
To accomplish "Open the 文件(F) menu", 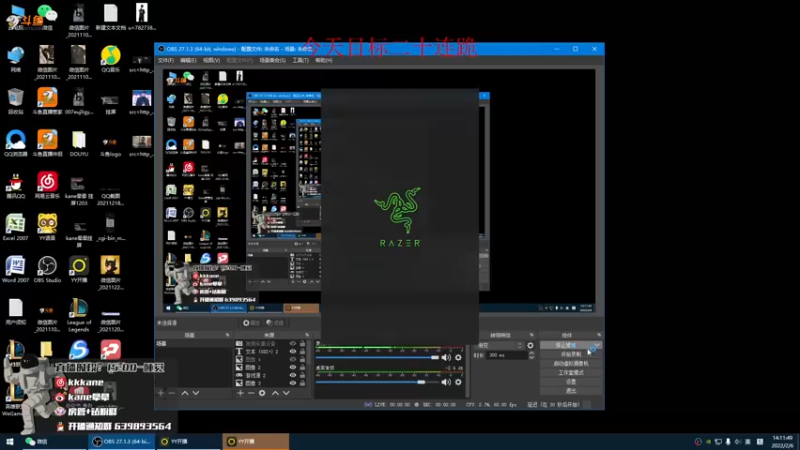I will (x=166, y=60).
